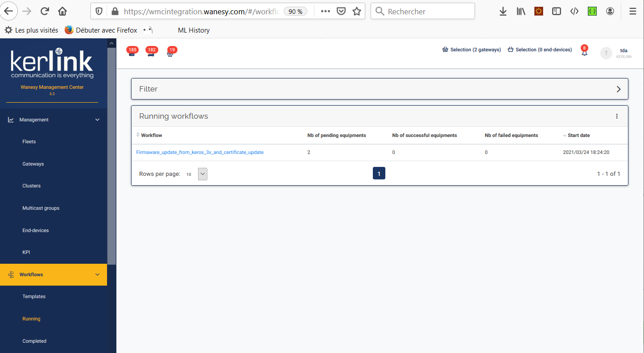Open the notifications bell with 8 alerts
Viewport: 644px width, 353px height.
point(584,51)
